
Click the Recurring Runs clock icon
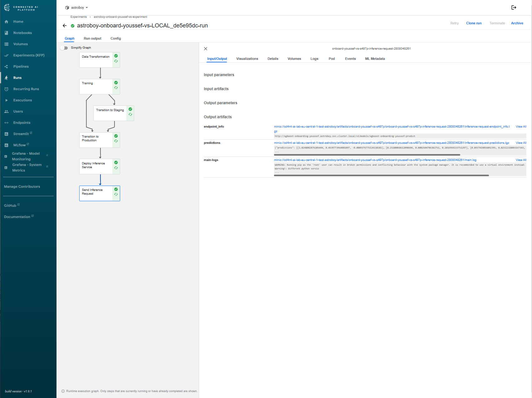coord(6,89)
